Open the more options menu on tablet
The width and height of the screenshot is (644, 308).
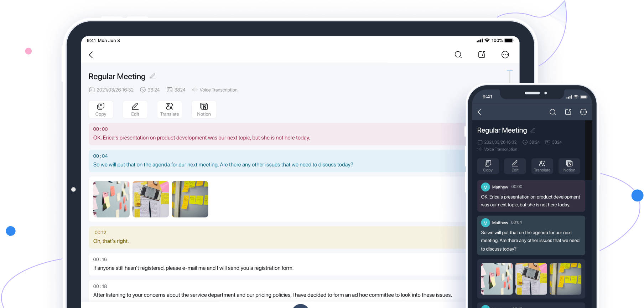click(505, 55)
